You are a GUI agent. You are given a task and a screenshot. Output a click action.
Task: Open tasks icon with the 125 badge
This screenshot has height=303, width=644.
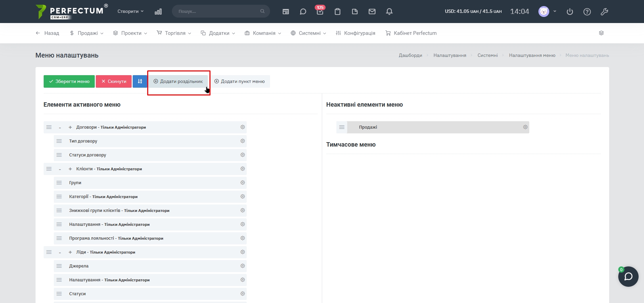[320, 11]
